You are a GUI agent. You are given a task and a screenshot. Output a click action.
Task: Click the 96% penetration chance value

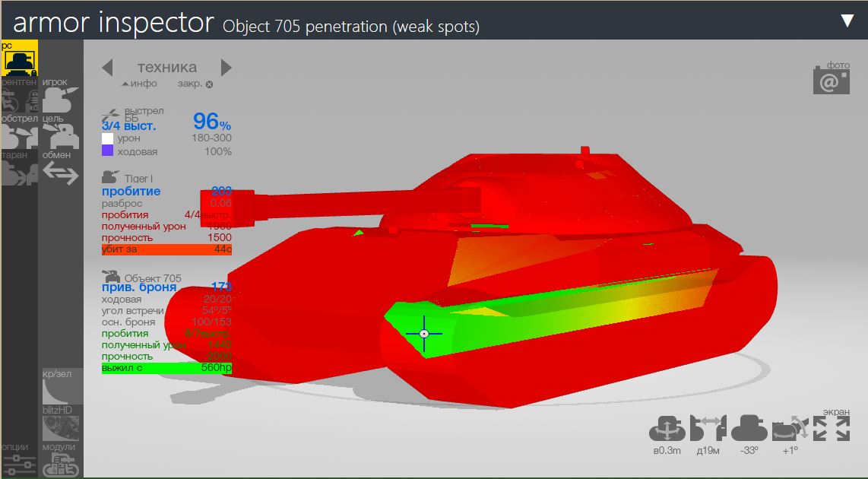click(x=212, y=122)
